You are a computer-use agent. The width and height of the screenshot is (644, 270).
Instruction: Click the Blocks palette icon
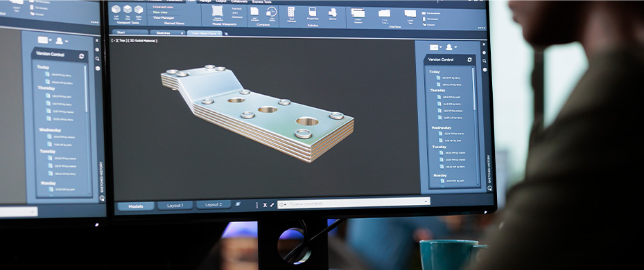pyautogui.click(x=333, y=12)
